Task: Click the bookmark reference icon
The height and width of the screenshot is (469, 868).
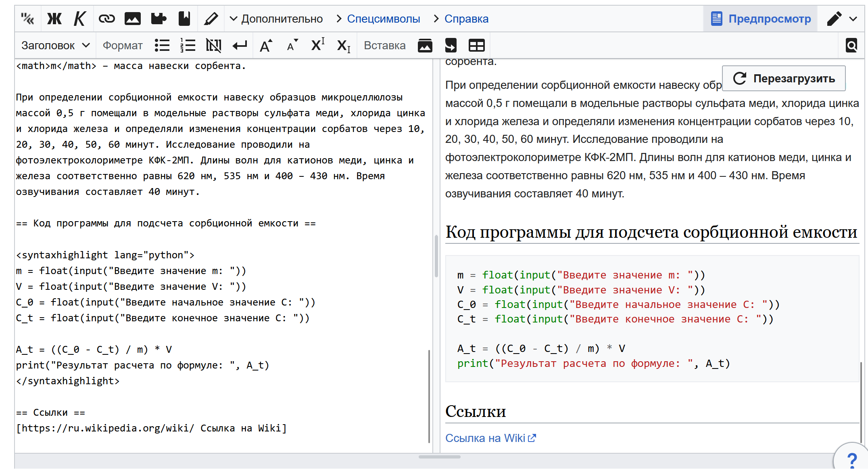Action: (184, 19)
